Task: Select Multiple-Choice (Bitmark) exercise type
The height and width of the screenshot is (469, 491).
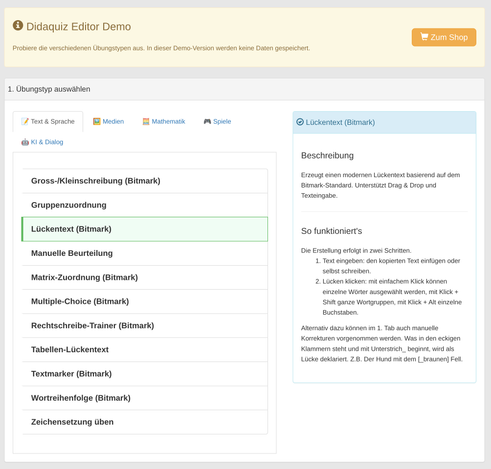Action: [145, 301]
